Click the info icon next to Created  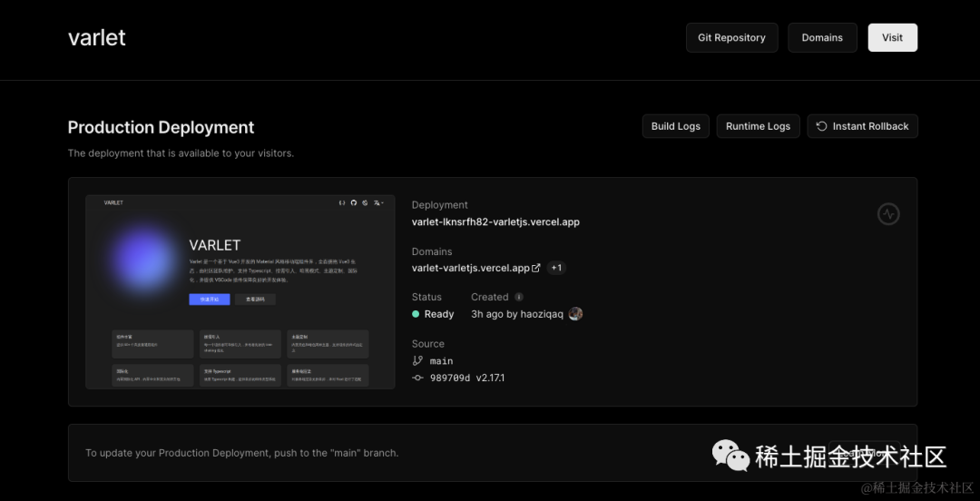click(519, 297)
